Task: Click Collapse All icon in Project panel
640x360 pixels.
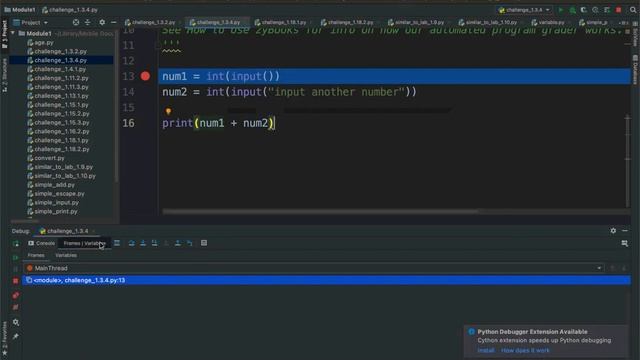Action: [x=88, y=22]
